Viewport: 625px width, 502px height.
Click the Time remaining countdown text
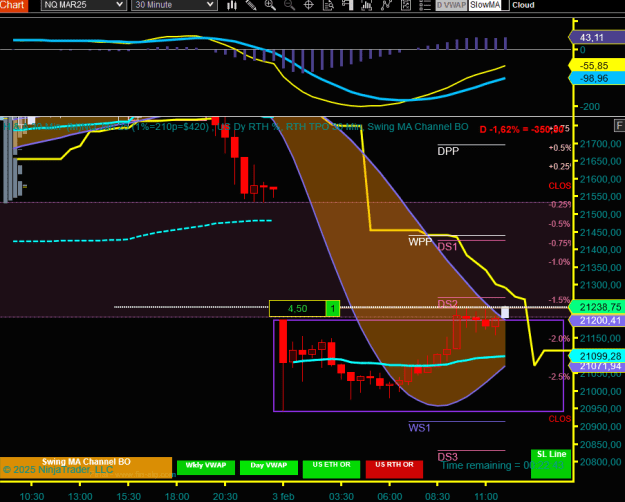502,465
